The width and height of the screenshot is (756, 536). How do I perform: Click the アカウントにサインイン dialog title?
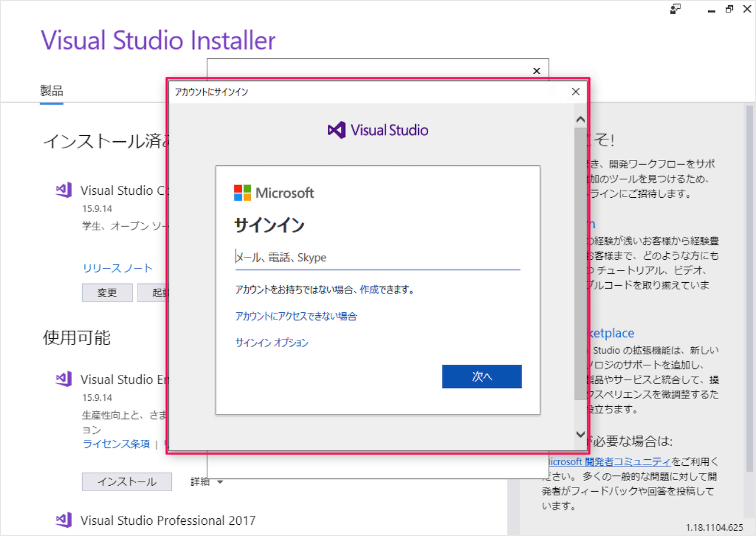click(211, 92)
